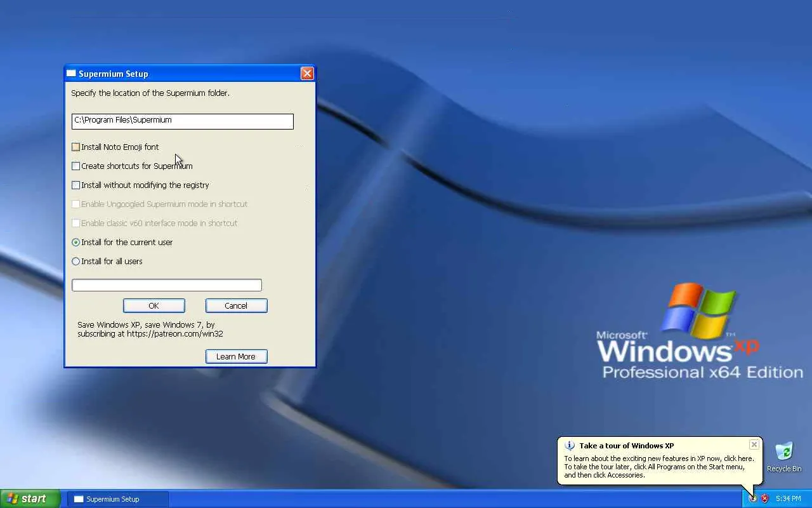
Task: Click the info icon in the tour balloon
Action: 570,446
